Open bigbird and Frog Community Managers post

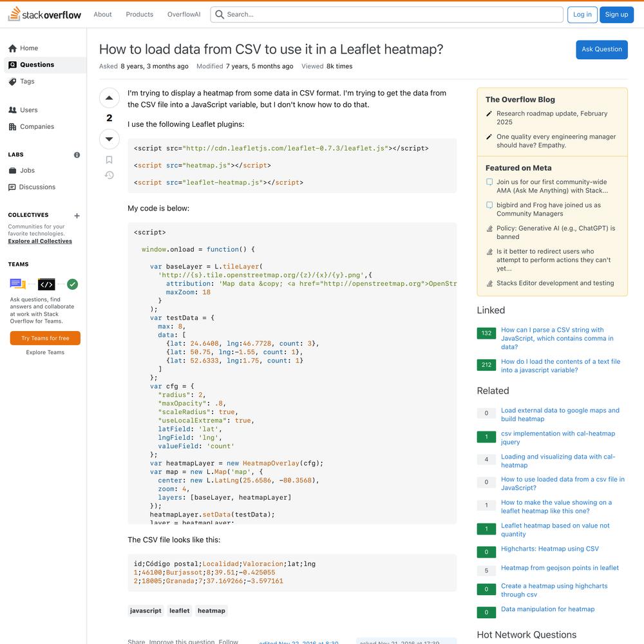click(x=549, y=209)
